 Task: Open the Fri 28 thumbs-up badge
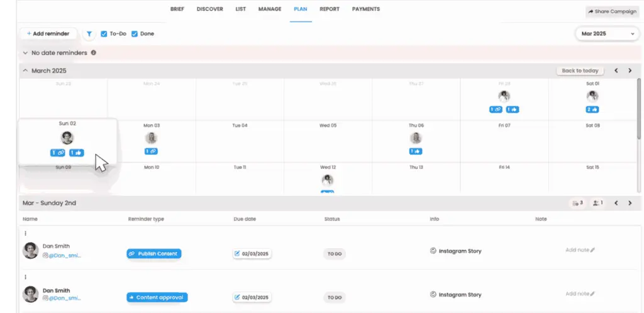[513, 110]
